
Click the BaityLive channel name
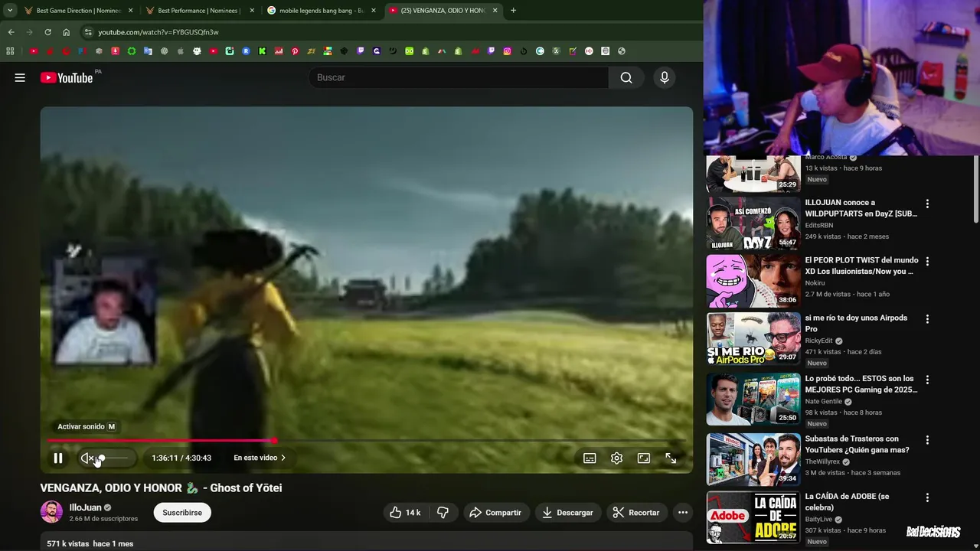click(819, 519)
